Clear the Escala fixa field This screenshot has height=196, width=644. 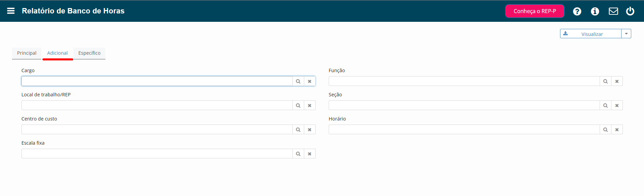click(x=310, y=154)
